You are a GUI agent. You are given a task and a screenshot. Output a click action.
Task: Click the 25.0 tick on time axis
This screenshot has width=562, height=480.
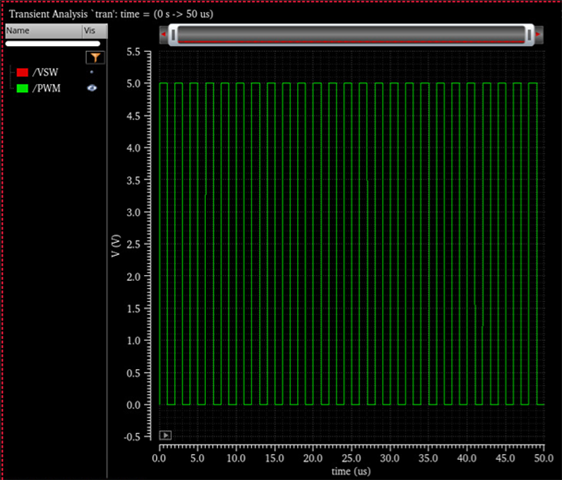pyautogui.click(x=351, y=458)
